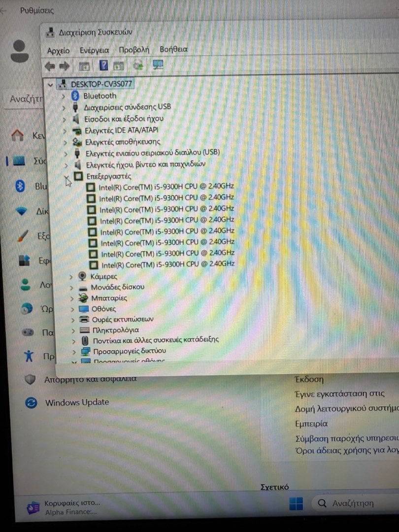The height and width of the screenshot is (532, 399).
Task: Open the Ενέργεια menu
Action: pyautogui.click(x=94, y=51)
